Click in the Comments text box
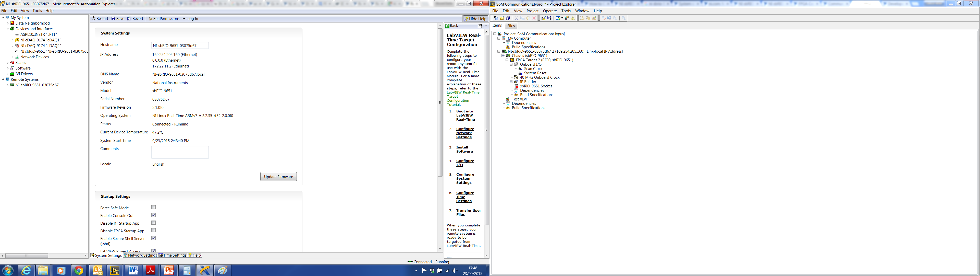 [x=180, y=152]
